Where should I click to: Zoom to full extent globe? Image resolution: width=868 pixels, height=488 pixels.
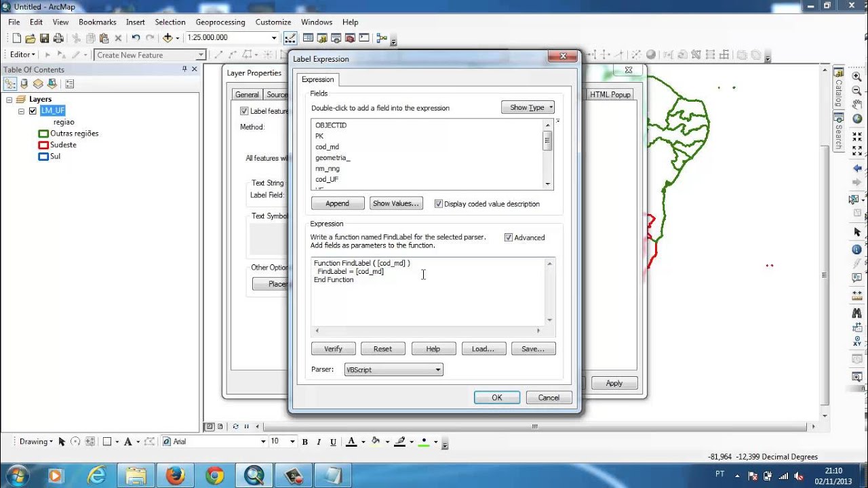click(x=857, y=119)
